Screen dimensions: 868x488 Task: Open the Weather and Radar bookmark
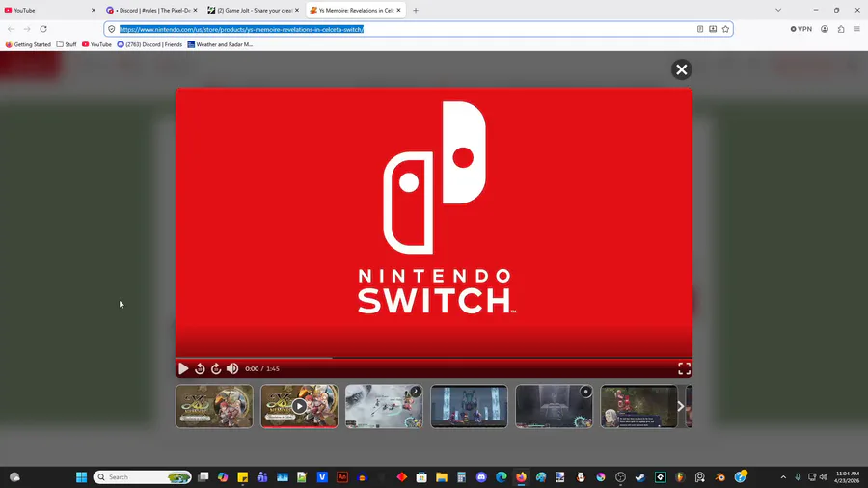coord(220,44)
